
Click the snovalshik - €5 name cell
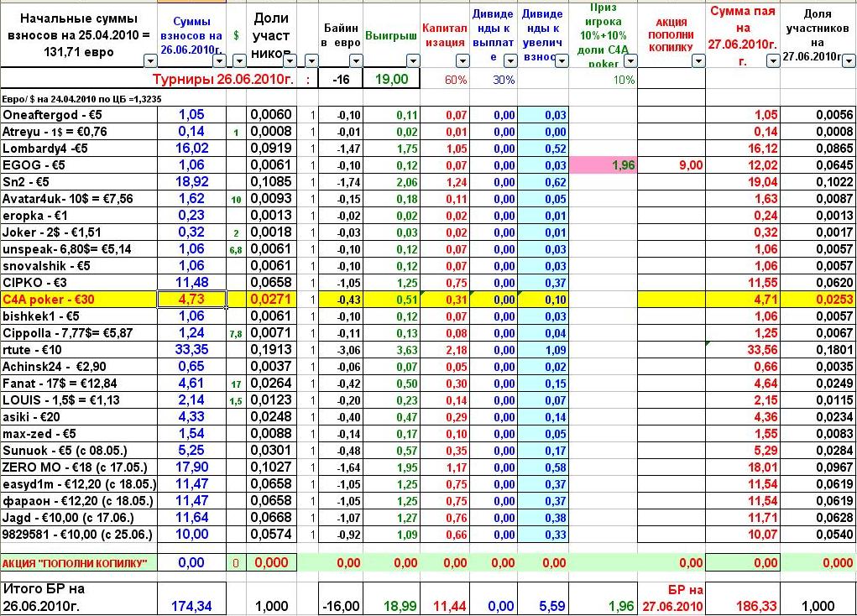(79, 266)
